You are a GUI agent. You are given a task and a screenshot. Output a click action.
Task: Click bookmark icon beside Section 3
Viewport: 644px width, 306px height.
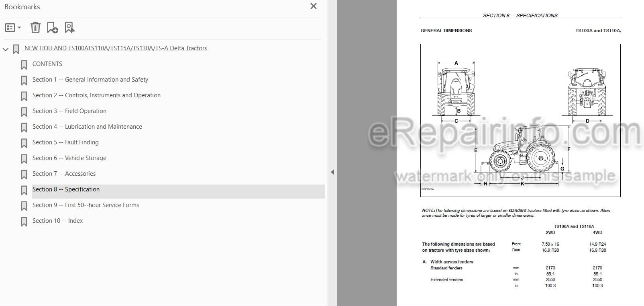click(24, 112)
